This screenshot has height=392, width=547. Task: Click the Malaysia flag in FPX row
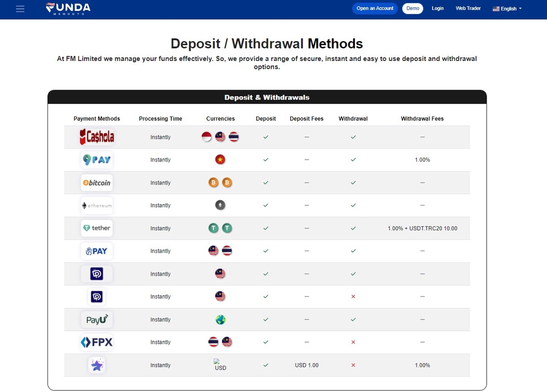[x=227, y=342]
